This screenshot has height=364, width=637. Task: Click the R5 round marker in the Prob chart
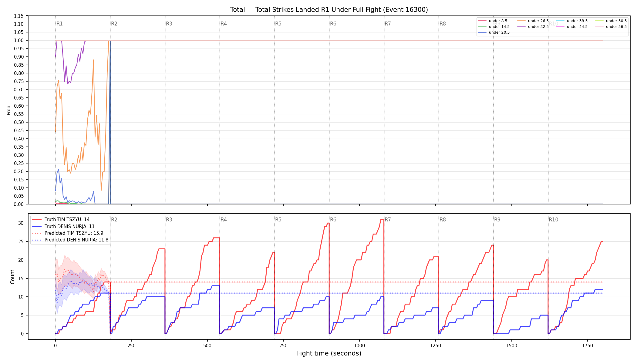[x=278, y=24]
